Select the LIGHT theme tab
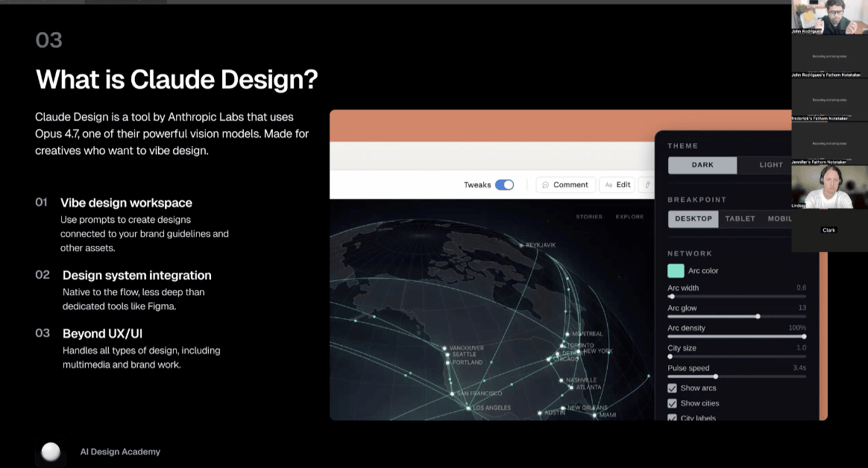Screen dimensions: 868x468 point(770,165)
